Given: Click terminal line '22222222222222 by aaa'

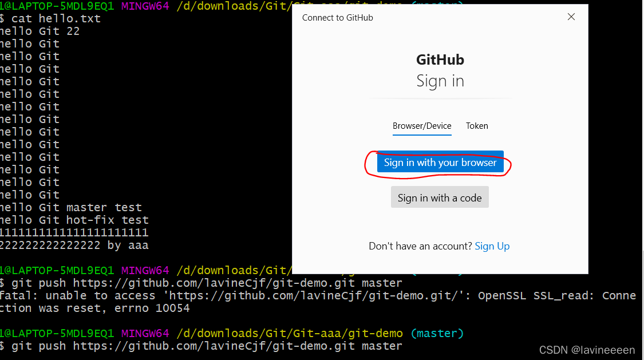Looking at the screenshot, I should click(74, 245).
